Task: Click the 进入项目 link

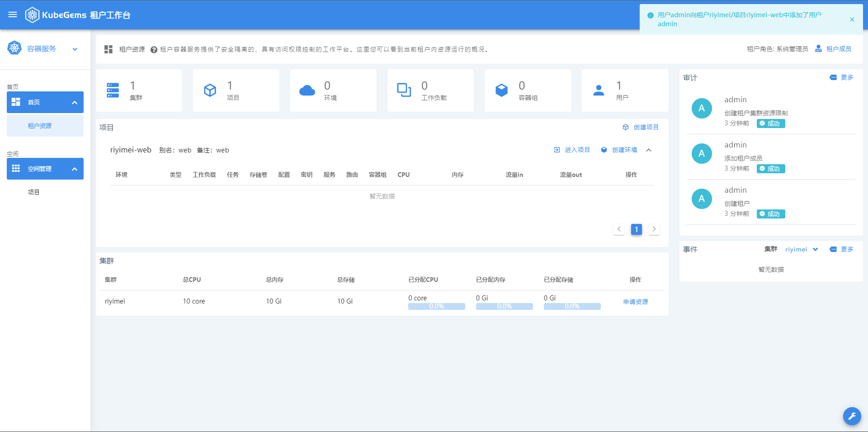Action: click(577, 150)
